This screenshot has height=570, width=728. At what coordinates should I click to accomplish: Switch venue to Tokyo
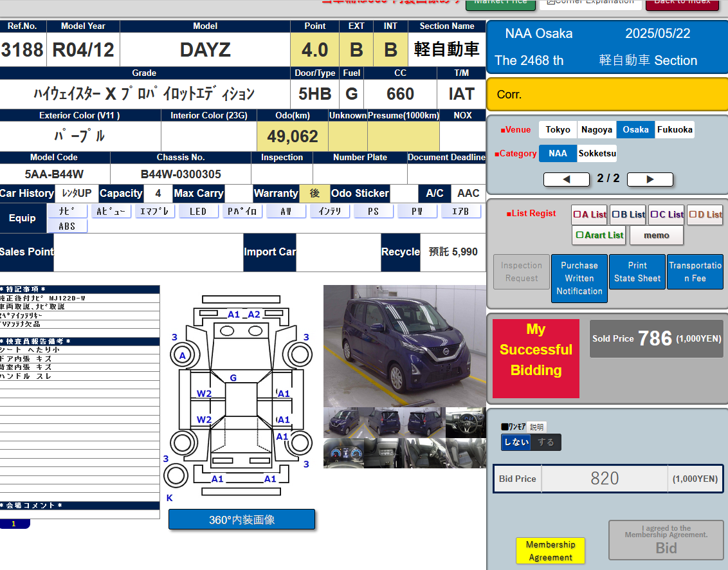pos(557,129)
